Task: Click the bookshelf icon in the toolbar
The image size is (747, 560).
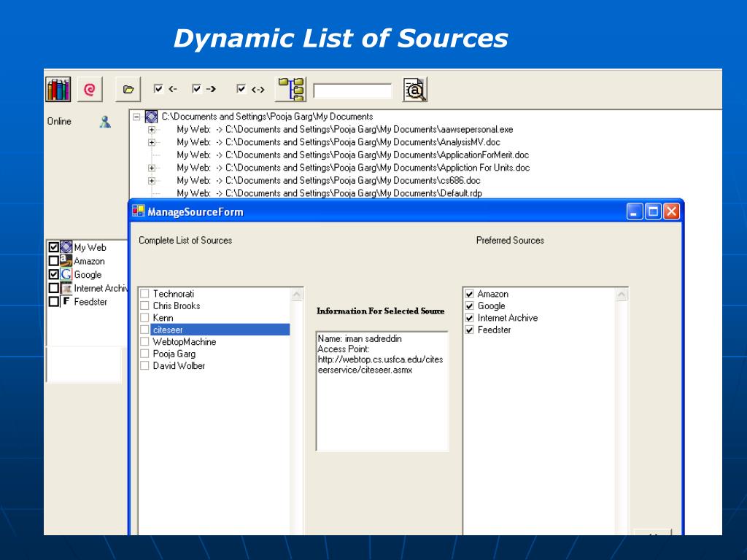Action: click(58, 89)
